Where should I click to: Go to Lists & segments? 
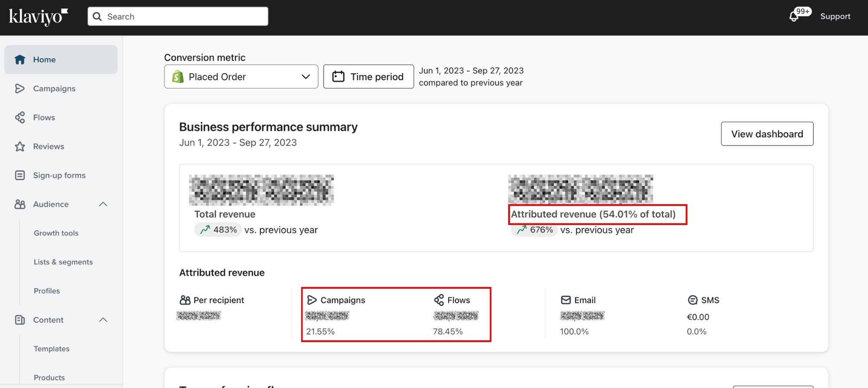[x=63, y=262]
